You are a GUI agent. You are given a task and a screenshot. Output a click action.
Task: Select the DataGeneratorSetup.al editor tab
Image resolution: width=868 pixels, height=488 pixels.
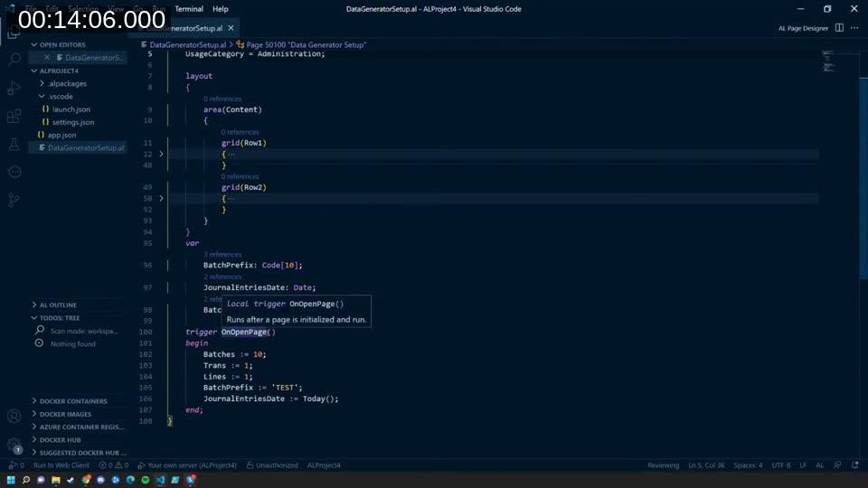tap(185, 28)
